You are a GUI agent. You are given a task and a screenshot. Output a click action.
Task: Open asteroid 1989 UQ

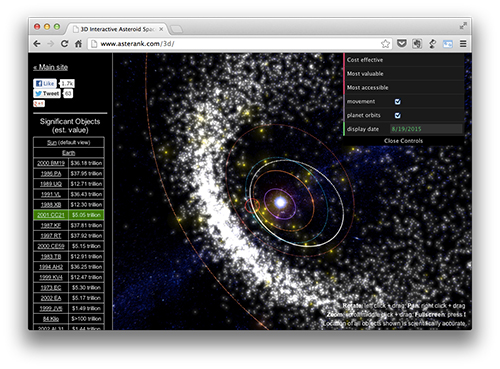51,184
